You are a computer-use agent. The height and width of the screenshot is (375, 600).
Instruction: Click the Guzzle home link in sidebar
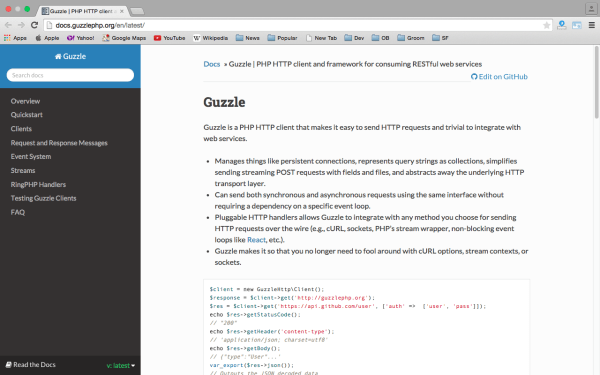point(70,56)
